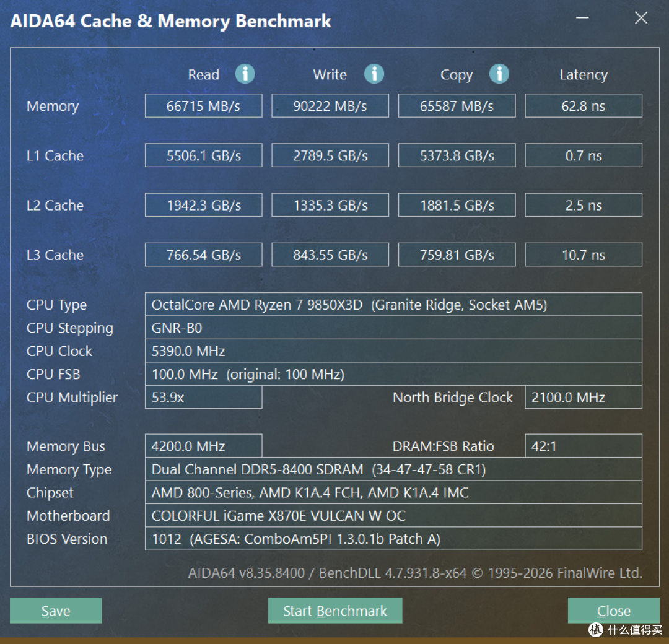This screenshot has height=644, width=669.
Task: Click the Write info icon
Action: pyautogui.click(x=374, y=74)
